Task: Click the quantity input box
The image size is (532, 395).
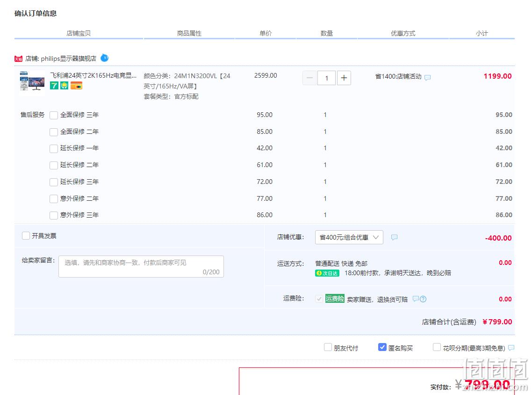Action: coord(326,78)
